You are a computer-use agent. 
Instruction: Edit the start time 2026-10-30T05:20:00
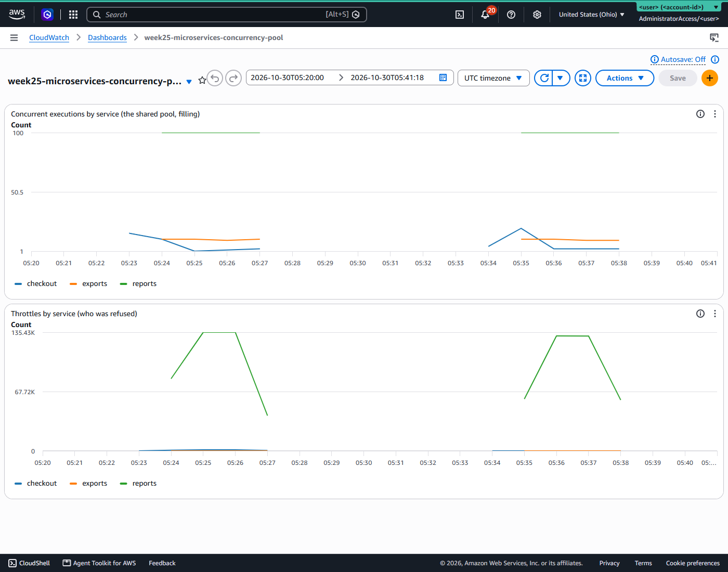(288, 77)
